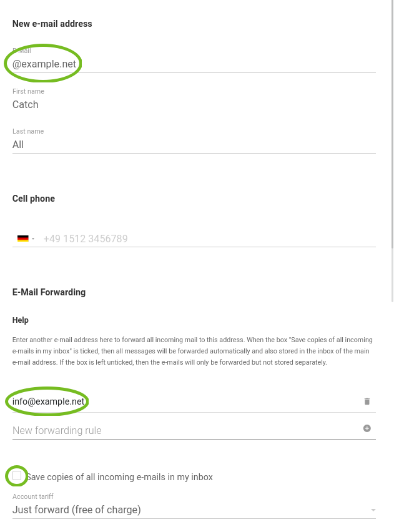Click the forwarding help description paragraph
This screenshot has height=532, width=394.
point(192,351)
